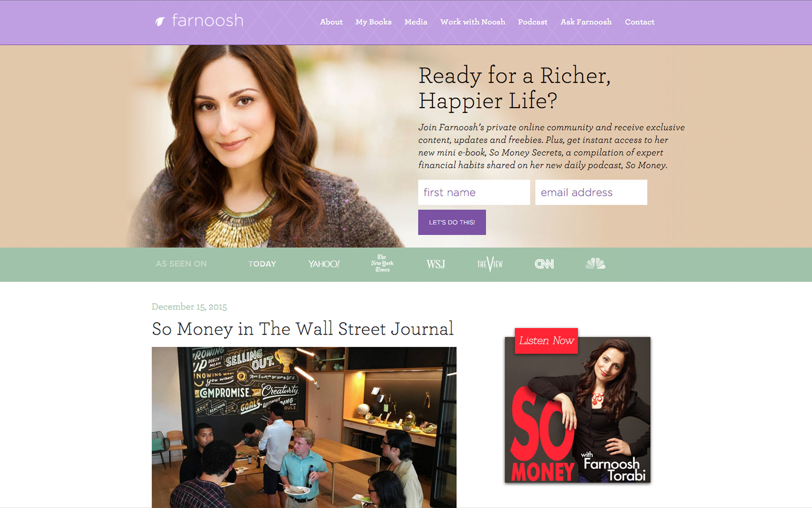Open the Ask Farnoosh page

point(586,22)
